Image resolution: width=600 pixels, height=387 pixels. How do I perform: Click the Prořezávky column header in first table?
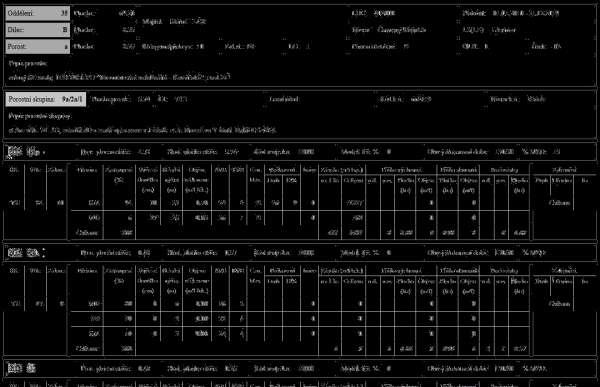pos(504,170)
